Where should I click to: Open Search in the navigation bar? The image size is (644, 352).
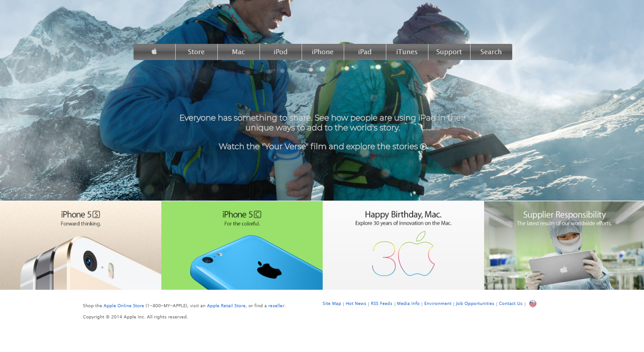491,52
